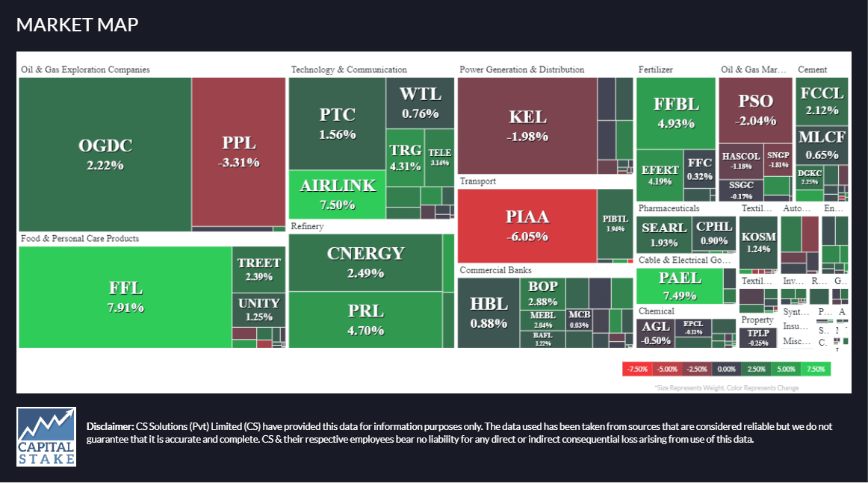Select the Commercial Banks sector heading

[495, 270]
